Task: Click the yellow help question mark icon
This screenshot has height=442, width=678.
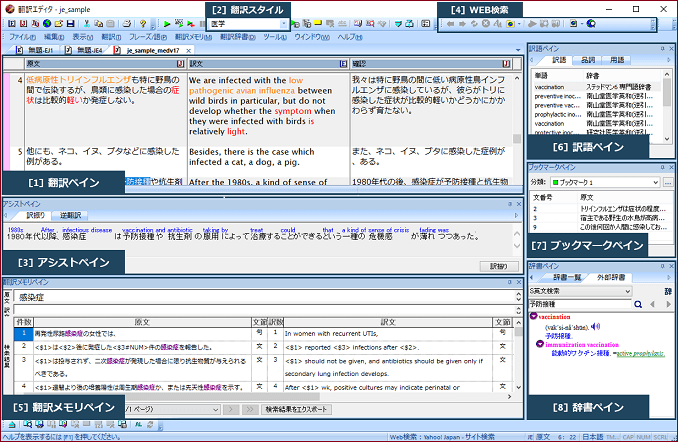Action: click(143, 23)
